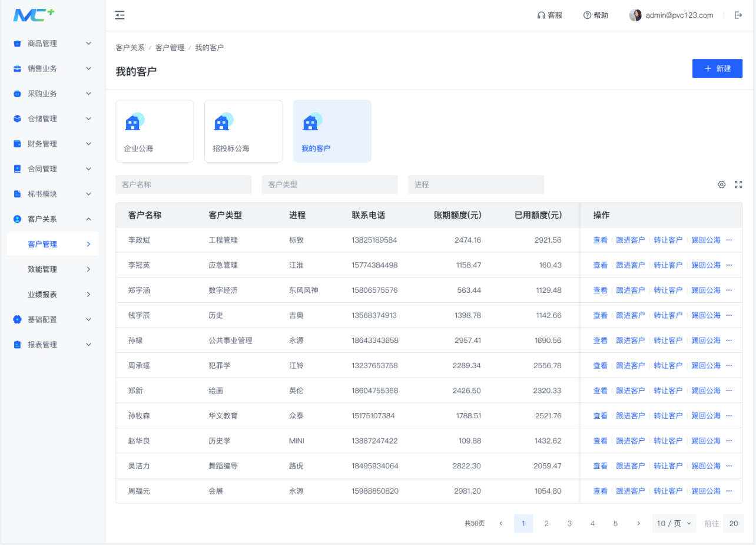The width and height of the screenshot is (756, 545).
Task: Click the building icon on 招投标公海 card
Action: click(x=223, y=121)
